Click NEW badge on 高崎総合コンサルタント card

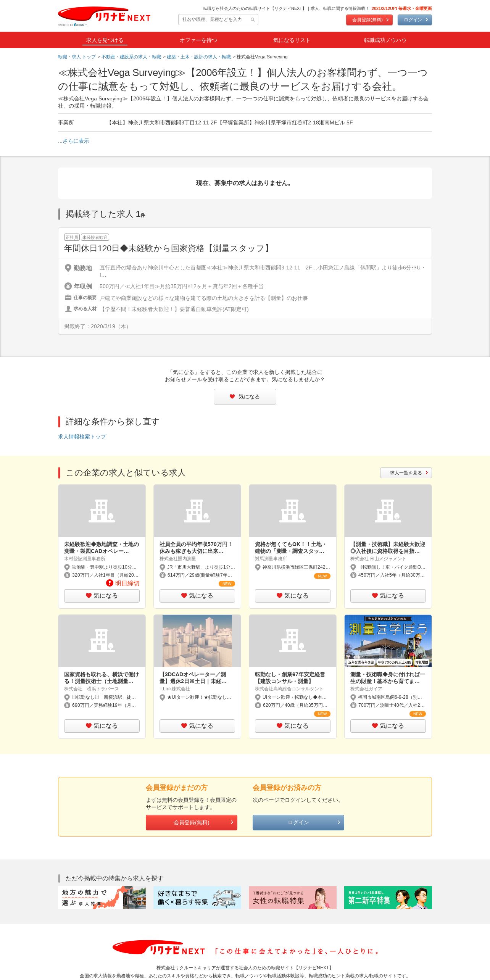322,714
